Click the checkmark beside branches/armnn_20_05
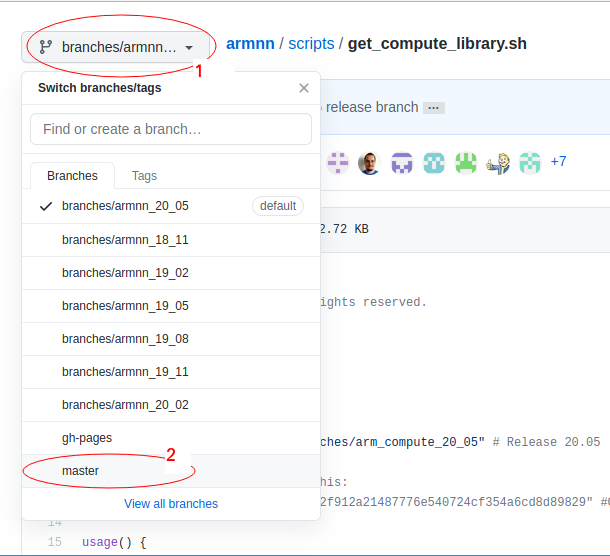Screen dimensions: 610x556 46,206
